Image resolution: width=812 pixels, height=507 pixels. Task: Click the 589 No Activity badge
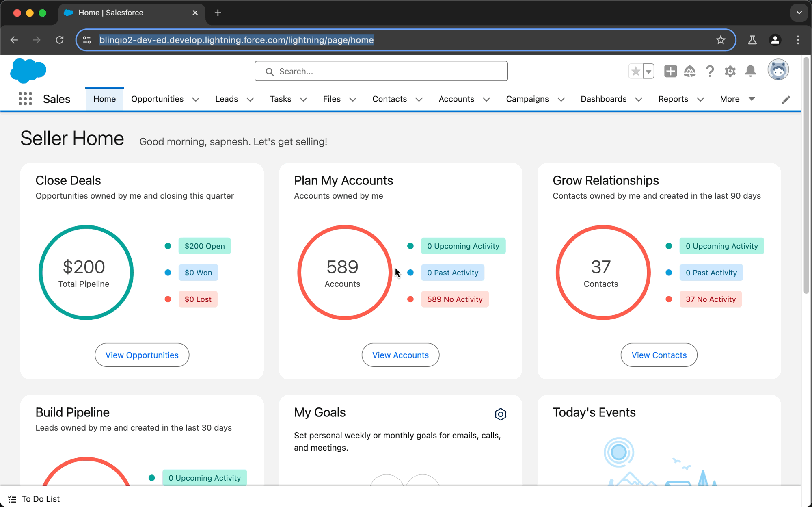[455, 299]
